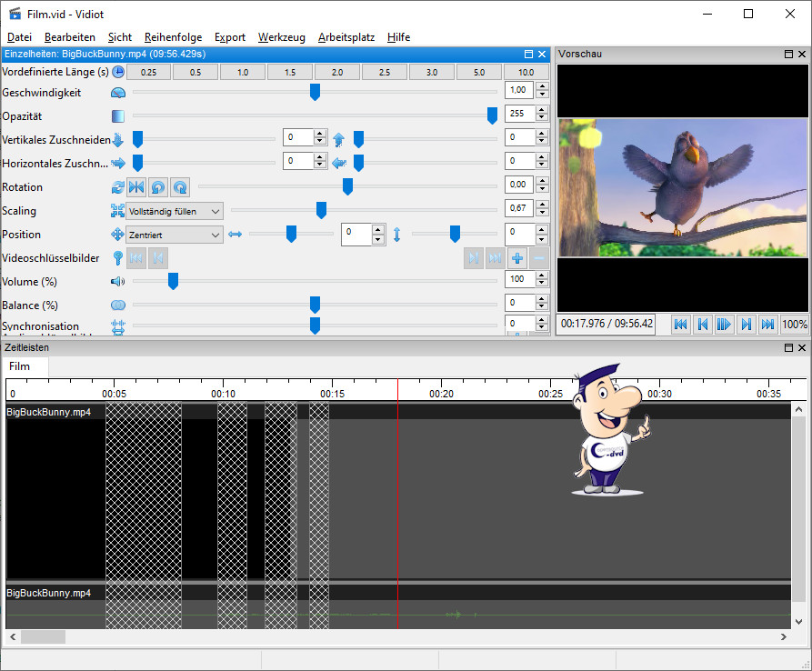The height and width of the screenshot is (671, 812).
Task: Open the Scaling 'Vollständig füllen' dropdown
Action: point(175,211)
